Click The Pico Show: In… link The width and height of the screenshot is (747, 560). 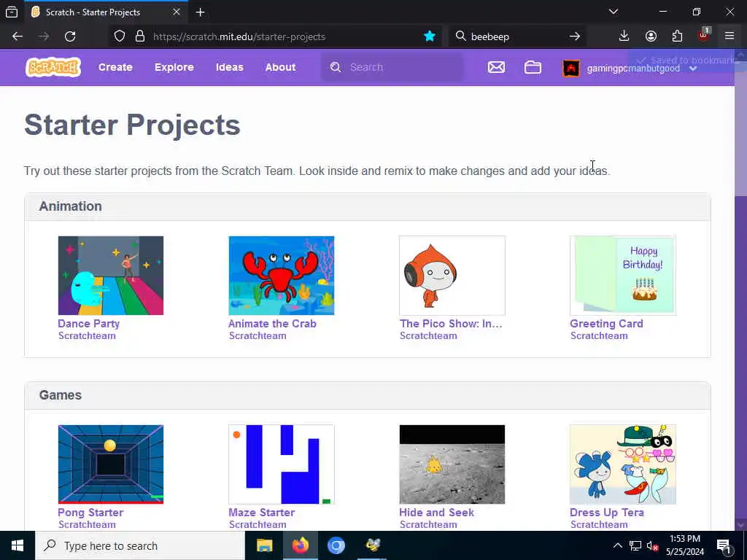pyautogui.click(x=451, y=323)
